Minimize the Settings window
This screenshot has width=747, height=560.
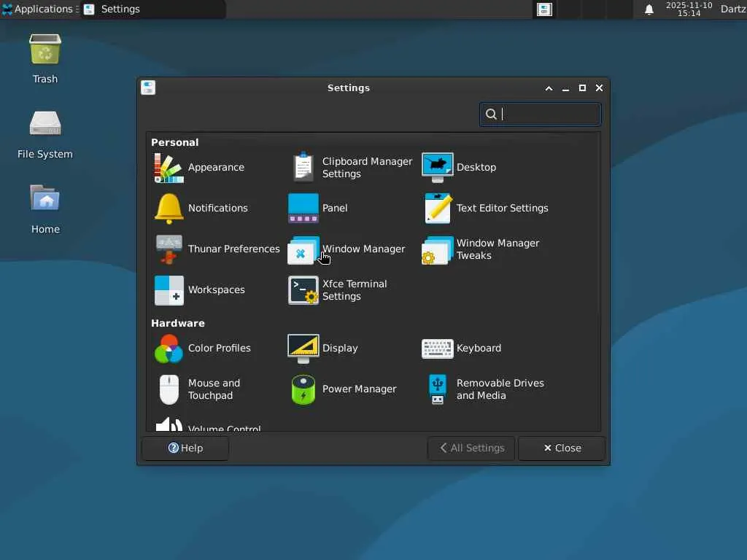(565, 88)
